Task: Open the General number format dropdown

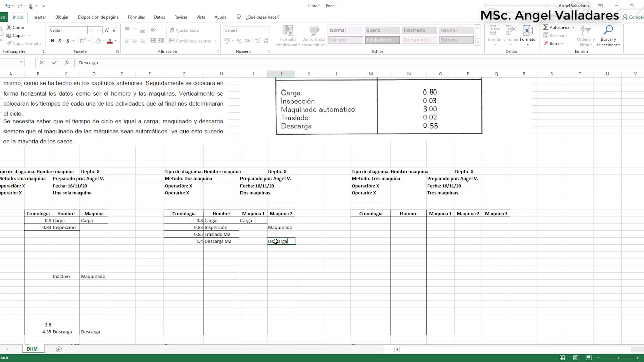Action: click(267, 30)
